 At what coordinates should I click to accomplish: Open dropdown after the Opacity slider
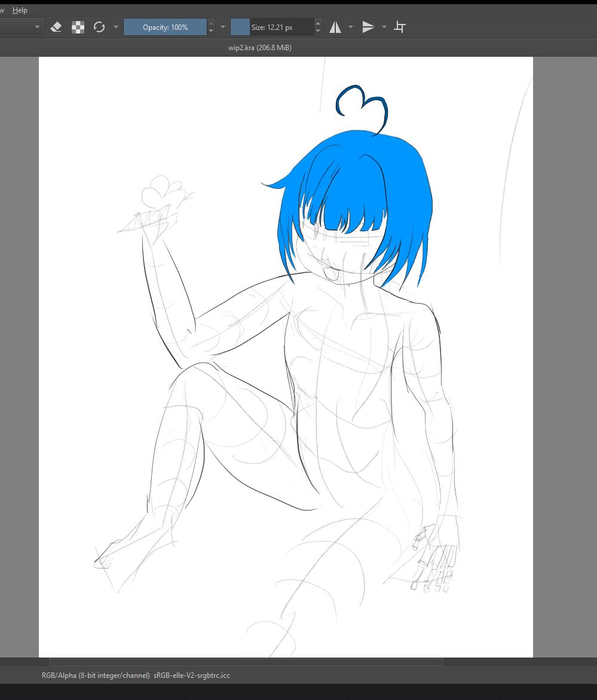(x=223, y=27)
